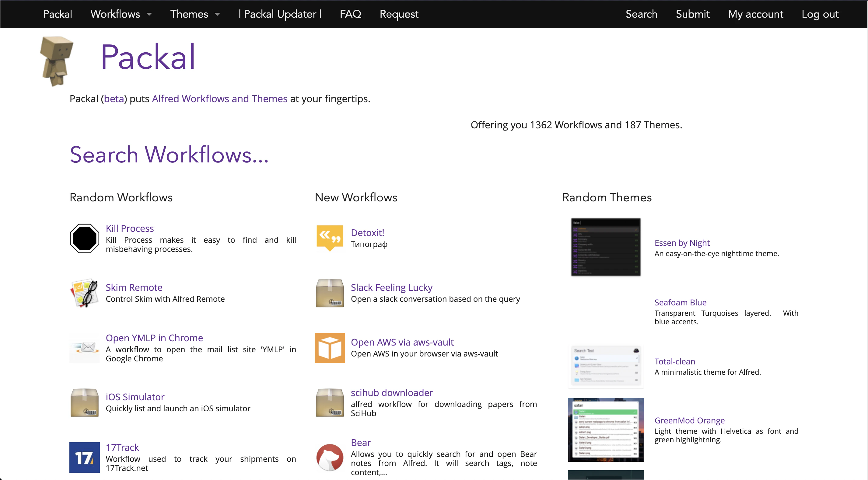Go to Packal home in navbar

click(x=58, y=14)
